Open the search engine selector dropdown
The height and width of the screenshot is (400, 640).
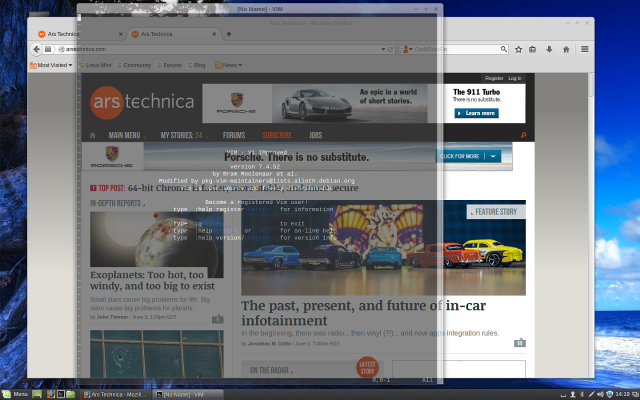click(407, 49)
